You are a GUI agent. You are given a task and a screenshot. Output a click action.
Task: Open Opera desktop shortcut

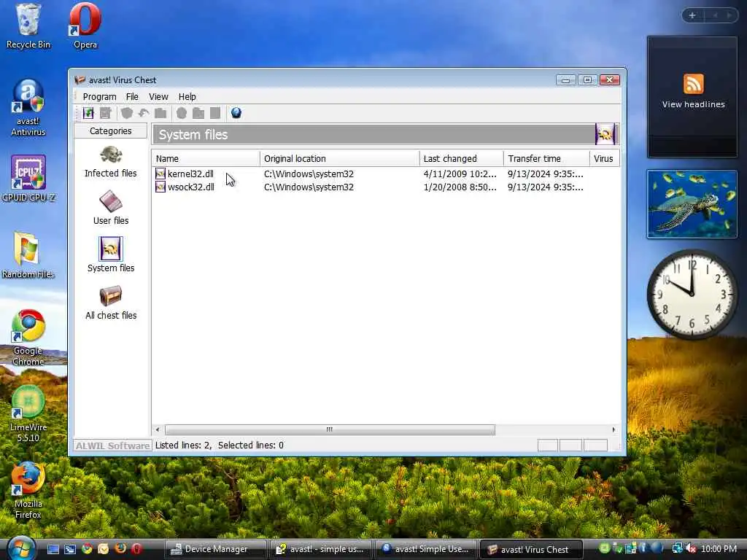click(x=85, y=26)
